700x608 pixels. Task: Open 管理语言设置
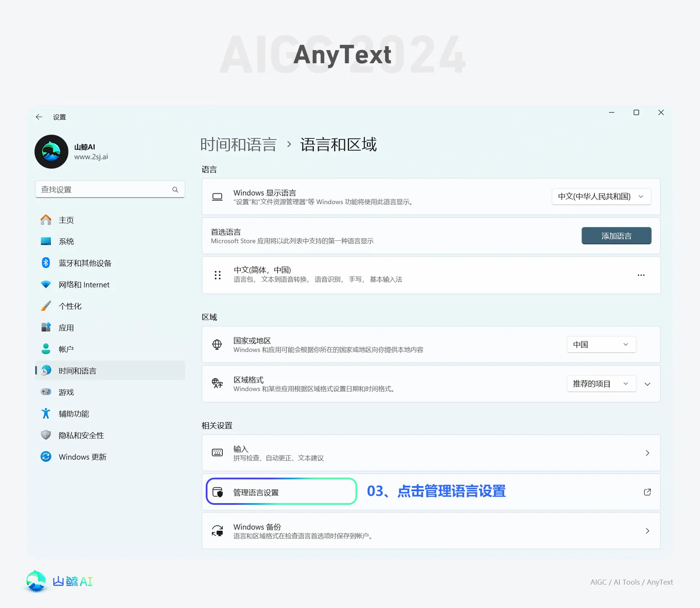click(431, 492)
